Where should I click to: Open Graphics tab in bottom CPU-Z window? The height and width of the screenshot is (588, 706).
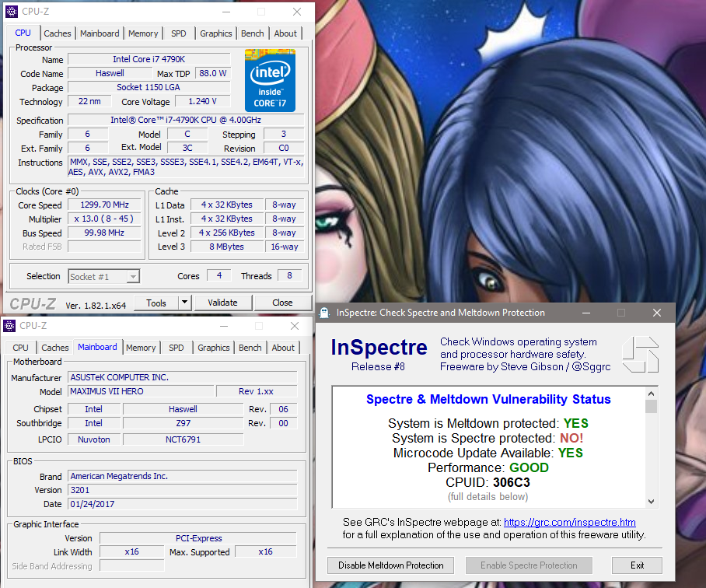coord(213,348)
